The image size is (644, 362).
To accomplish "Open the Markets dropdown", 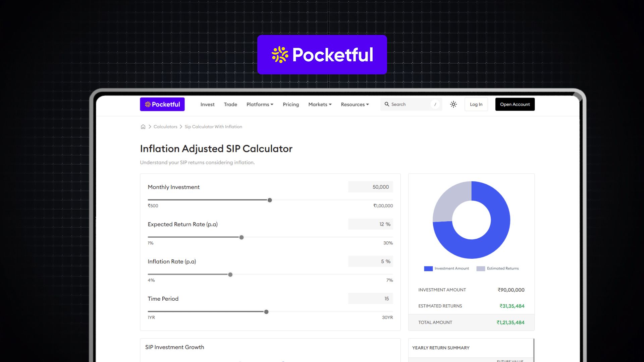I will tap(319, 104).
